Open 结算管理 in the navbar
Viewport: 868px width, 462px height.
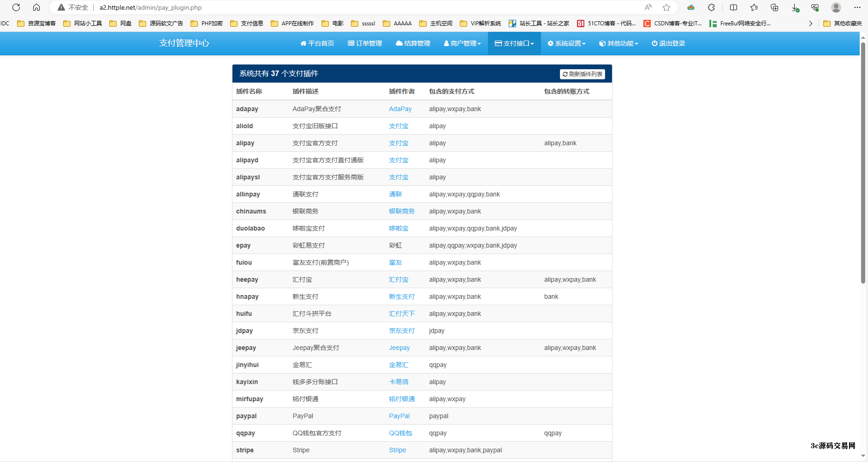coord(413,43)
